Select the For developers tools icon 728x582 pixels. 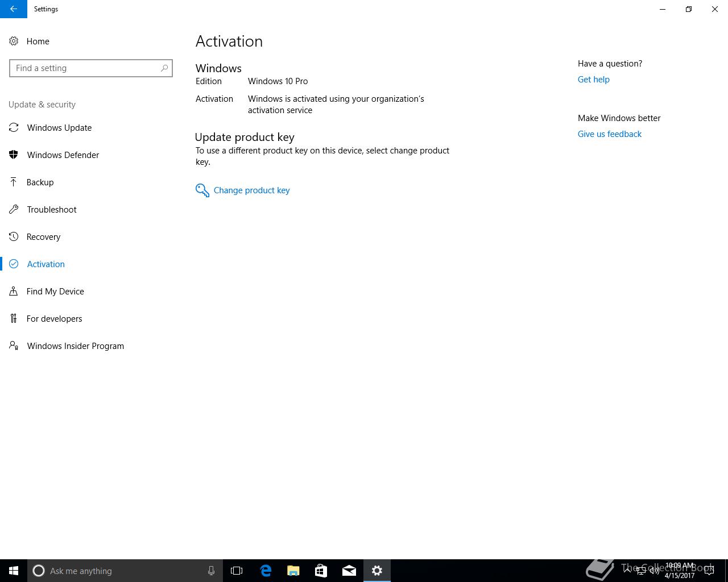tap(14, 318)
